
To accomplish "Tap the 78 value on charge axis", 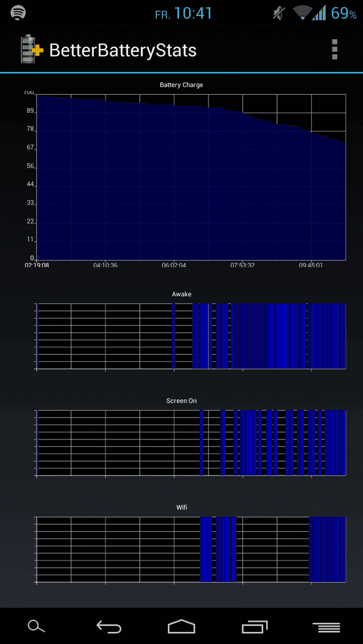I will tap(29, 130).
